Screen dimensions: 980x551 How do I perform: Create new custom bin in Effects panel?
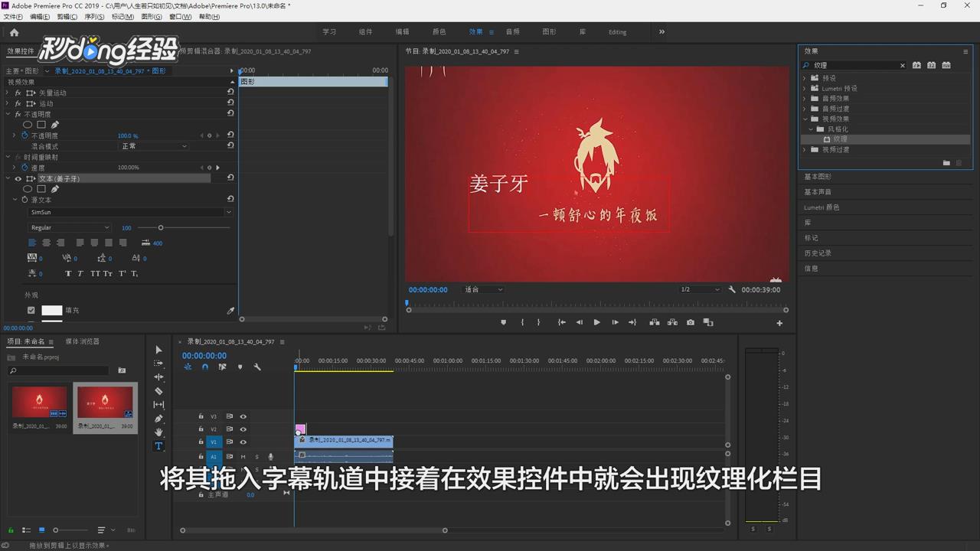tap(946, 163)
